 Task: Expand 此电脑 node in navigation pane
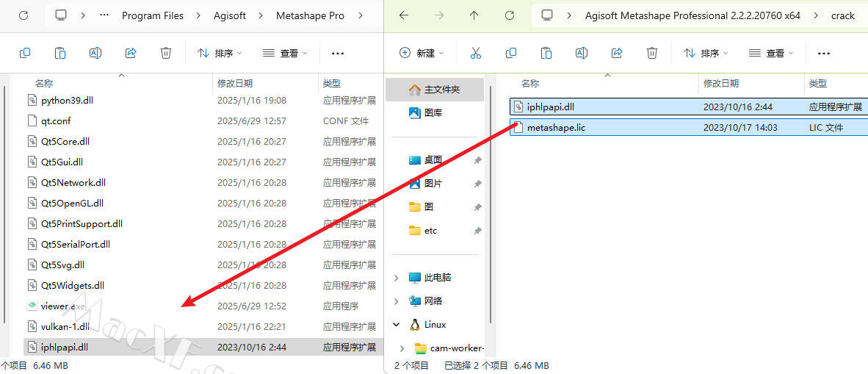[x=397, y=278]
